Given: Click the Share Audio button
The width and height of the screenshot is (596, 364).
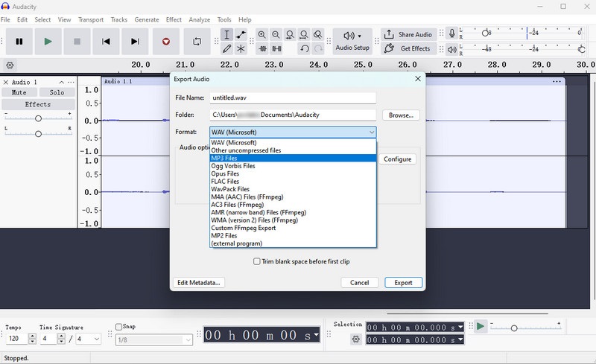Looking at the screenshot, I should 408,34.
